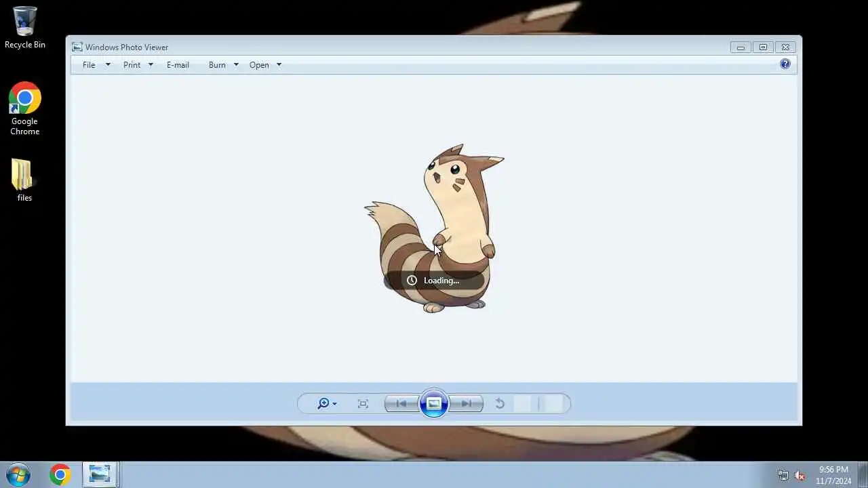Expand the Burn dropdown arrow

(236, 65)
